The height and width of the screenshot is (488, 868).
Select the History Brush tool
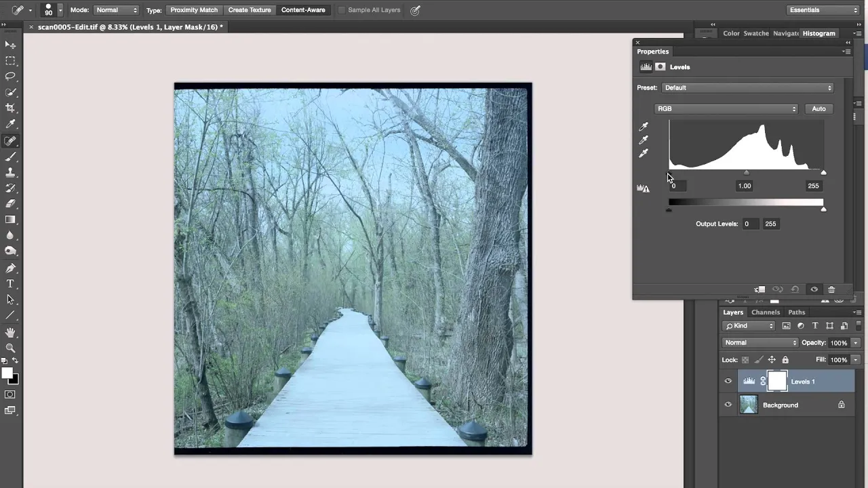pyautogui.click(x=10, y=188)
